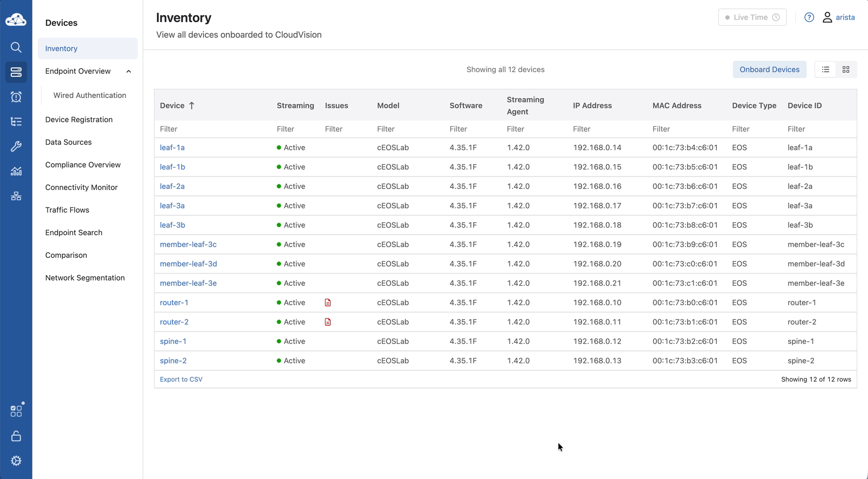868x479 pixels.
Task: Switch to list view layout
Action: tap(825, 69)
